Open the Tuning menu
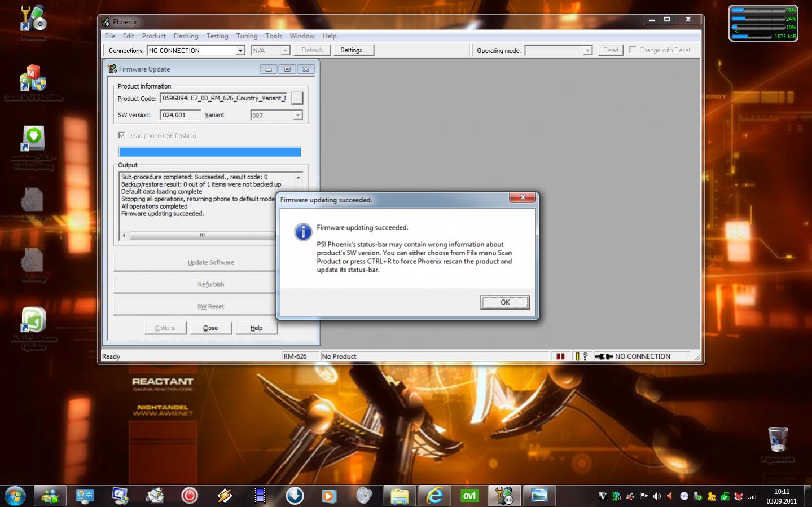 [247, 36]
